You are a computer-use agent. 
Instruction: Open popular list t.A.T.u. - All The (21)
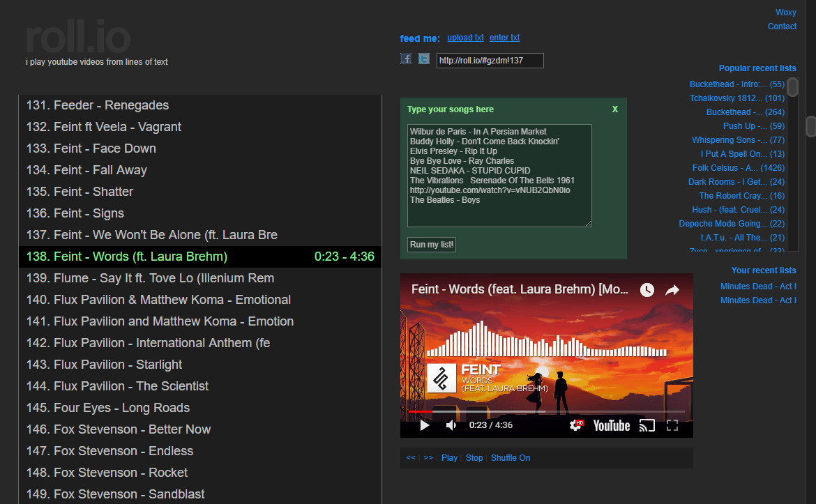tap(743, 238)
